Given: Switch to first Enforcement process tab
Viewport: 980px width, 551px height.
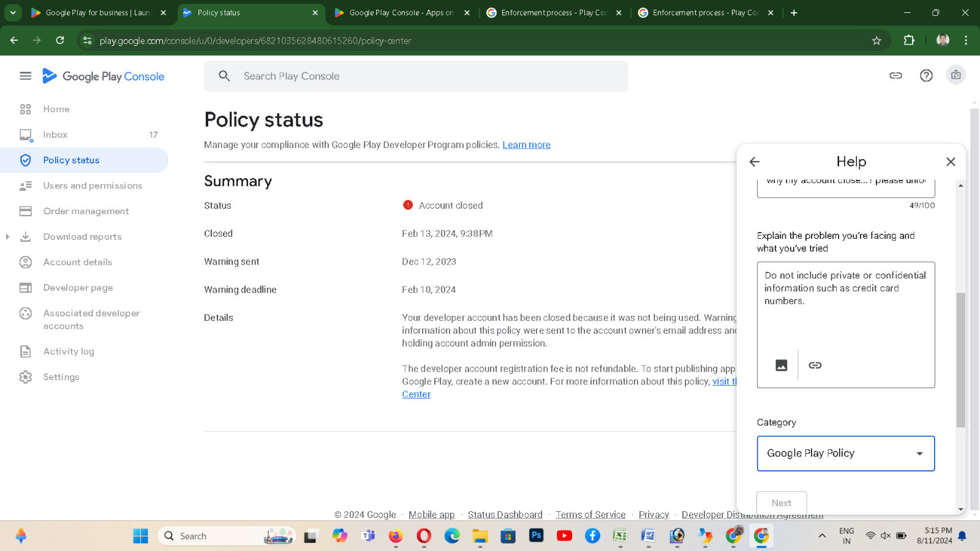Looking at the screenshot, I should 553,13.
